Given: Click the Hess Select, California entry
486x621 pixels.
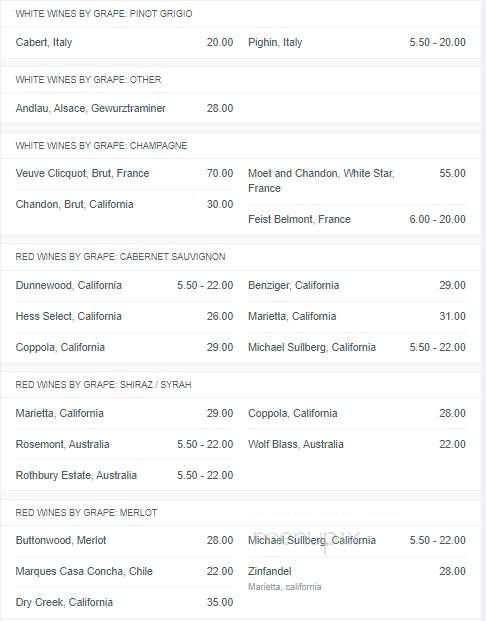Looking at the screenshot, I should click(124, 316).
